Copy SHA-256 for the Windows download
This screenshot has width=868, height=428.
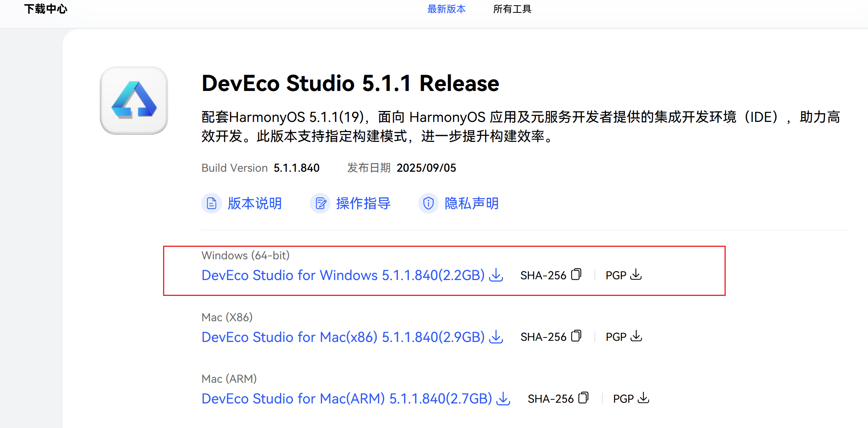(x=576, y=274)
